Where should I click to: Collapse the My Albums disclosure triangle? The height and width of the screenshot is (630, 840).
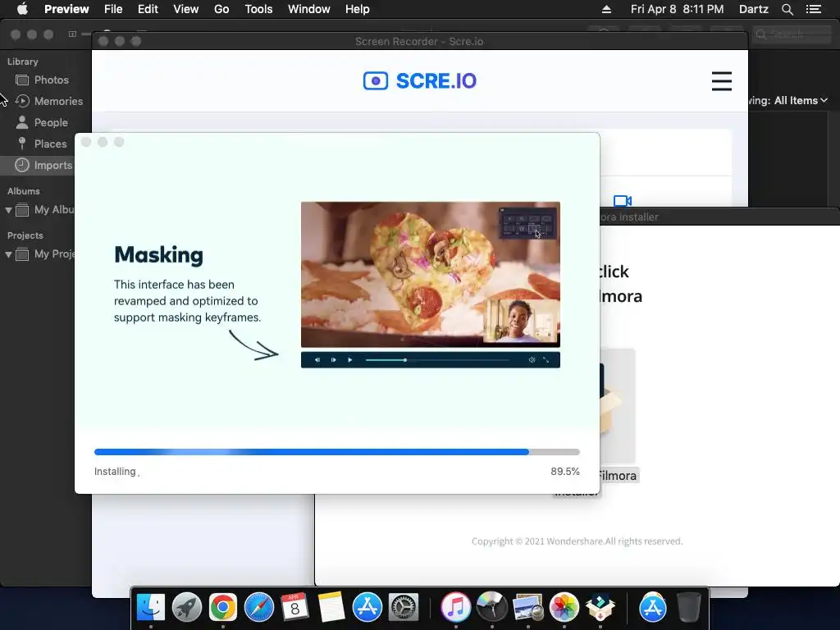click(8, 210)
